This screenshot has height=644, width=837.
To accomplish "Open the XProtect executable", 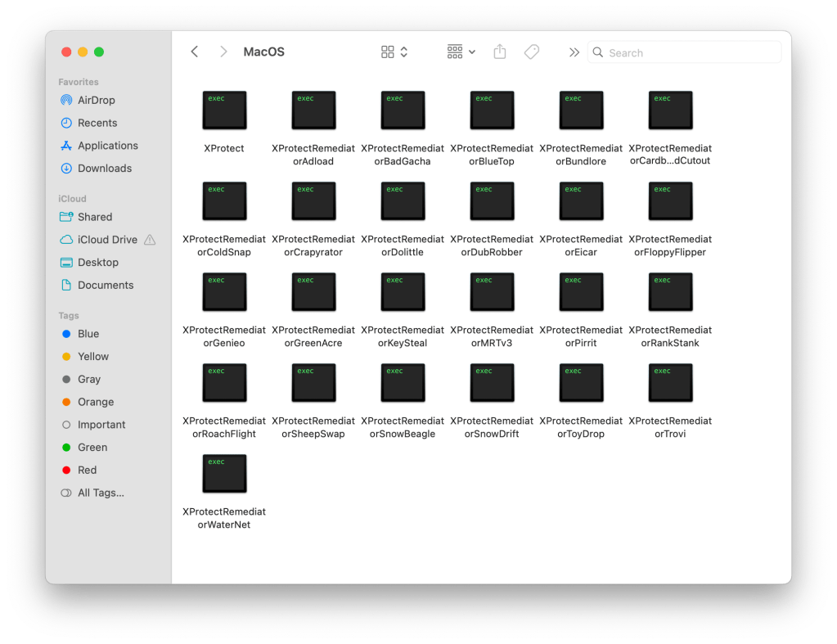I will coord(224,110).
